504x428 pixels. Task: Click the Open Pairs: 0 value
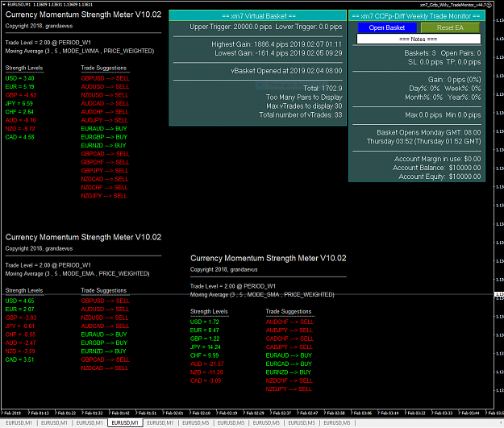pos(461,53)
